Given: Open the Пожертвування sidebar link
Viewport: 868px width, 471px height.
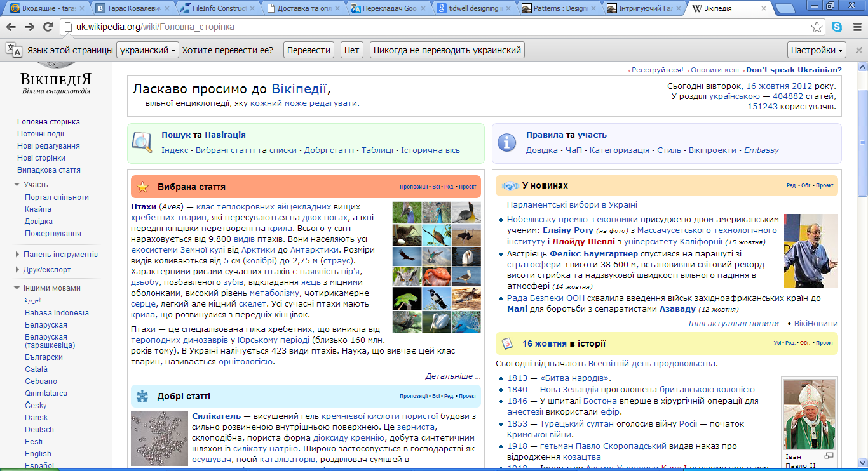Looking at the screenshot, I should 53,234.
